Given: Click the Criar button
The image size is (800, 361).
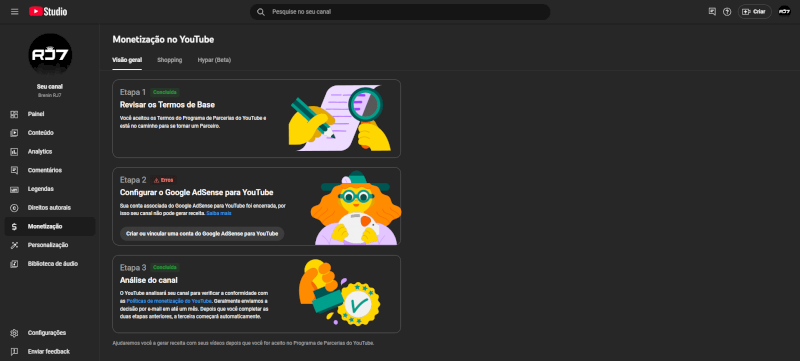Looking at the screenshot, I should point(754,12).
